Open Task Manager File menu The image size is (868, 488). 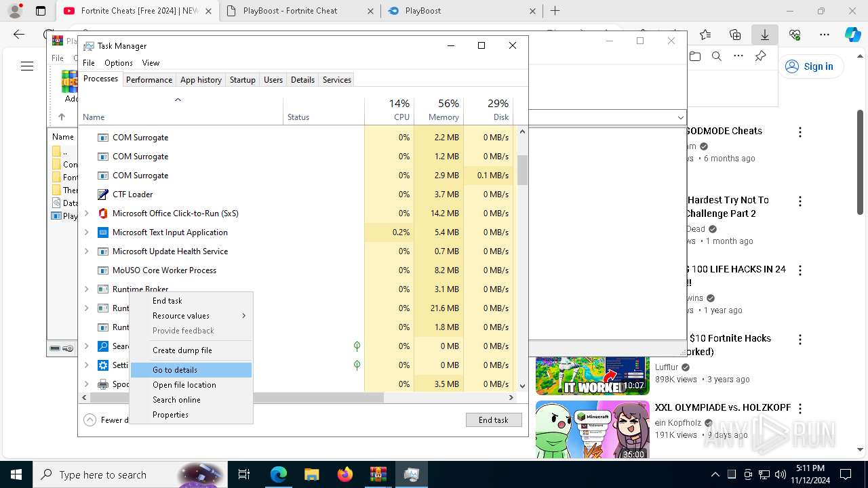[x=89, y=62]
